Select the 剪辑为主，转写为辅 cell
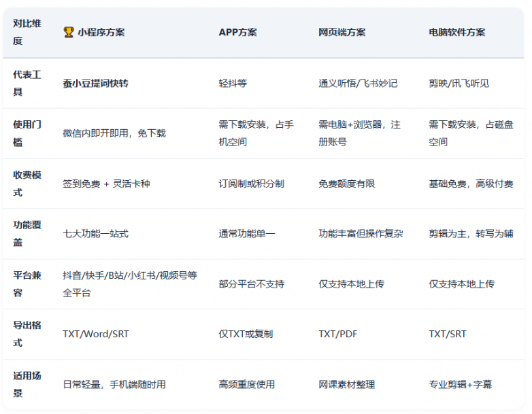 pyautogui.click(x=471, y=234)
